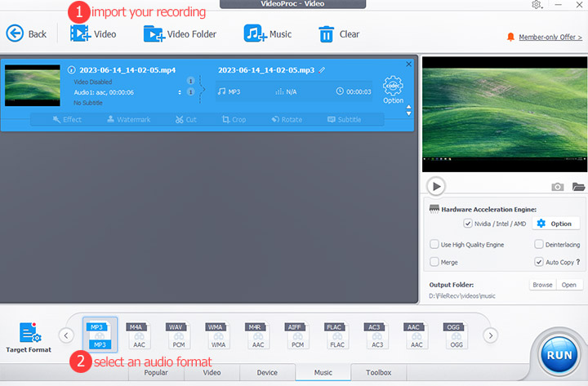This screenshot has width=588, height=386.
Task: Open the Rotate tool
Action: point(287,119)
